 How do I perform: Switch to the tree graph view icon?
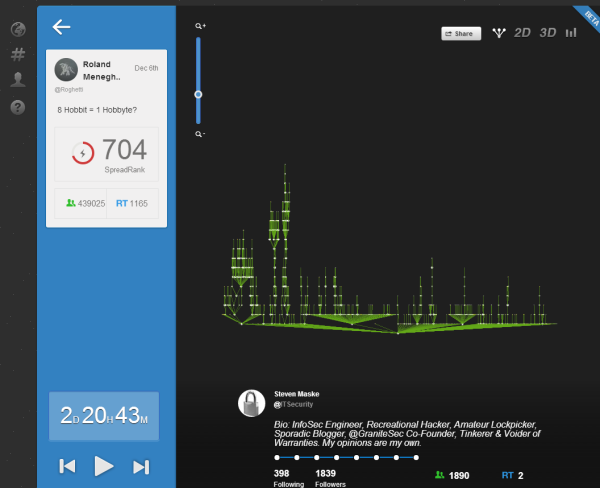[x=499, y=33]
